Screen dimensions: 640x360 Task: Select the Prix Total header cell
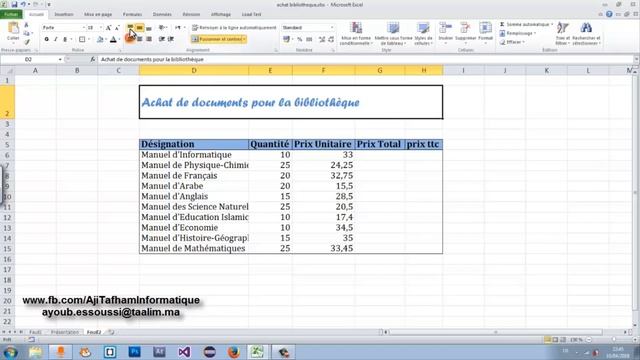click(379, 144)
